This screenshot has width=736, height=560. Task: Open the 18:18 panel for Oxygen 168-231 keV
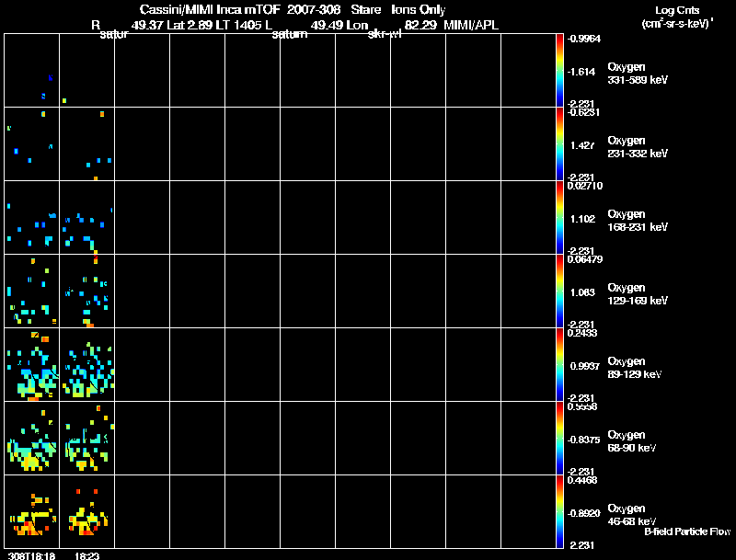32,218
